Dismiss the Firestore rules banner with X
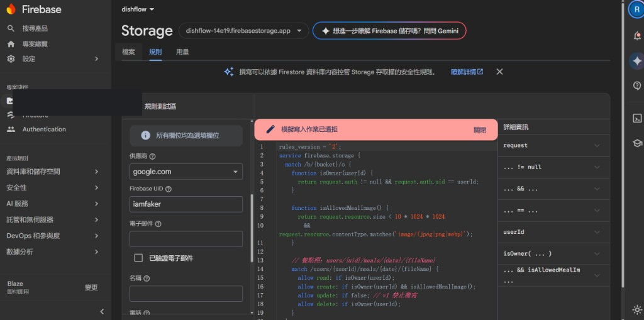 click(x=499, y=72)
